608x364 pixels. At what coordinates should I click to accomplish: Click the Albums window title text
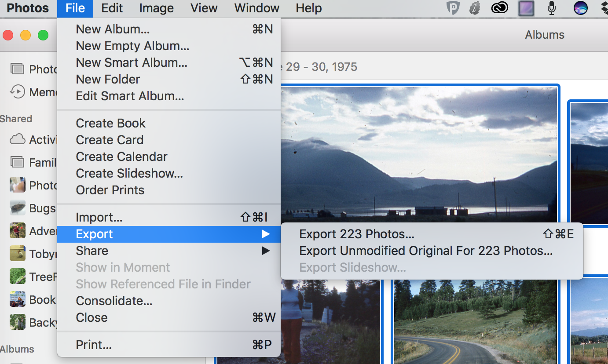(545, 35)
